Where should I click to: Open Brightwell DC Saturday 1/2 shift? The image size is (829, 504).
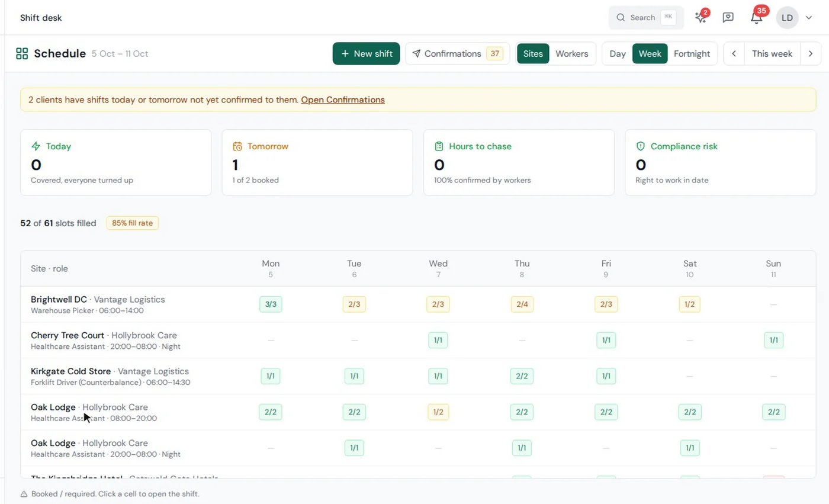[x=690, y=304]
